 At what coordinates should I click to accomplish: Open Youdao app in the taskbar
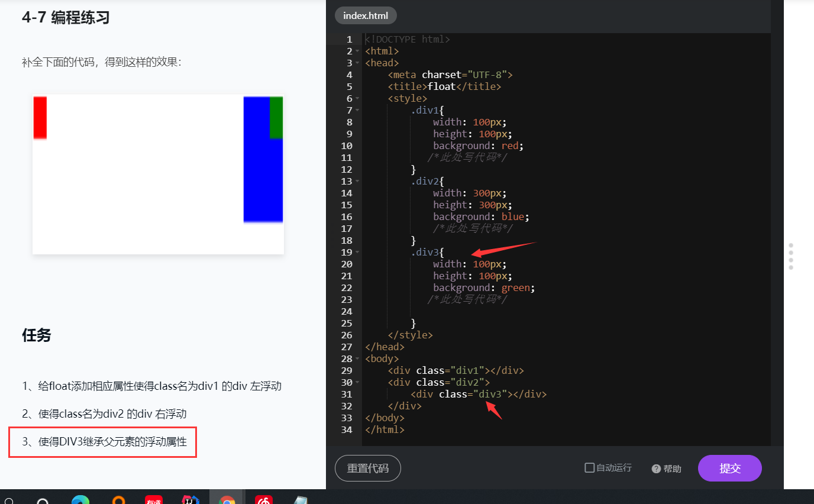click(154, 500)
